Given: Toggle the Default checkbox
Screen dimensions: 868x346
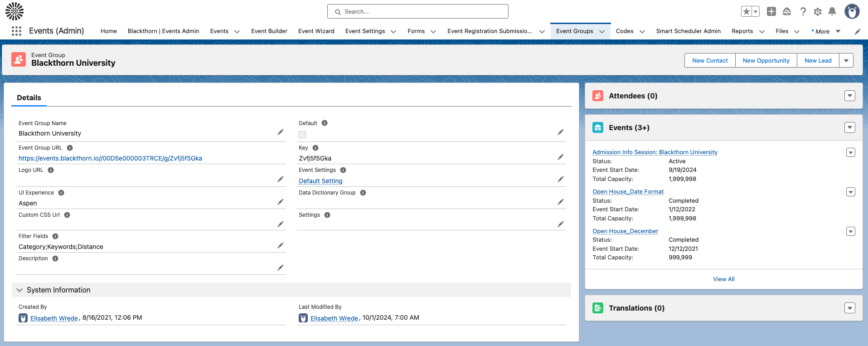Looking at the screenshot, I should tap(302, 135).
